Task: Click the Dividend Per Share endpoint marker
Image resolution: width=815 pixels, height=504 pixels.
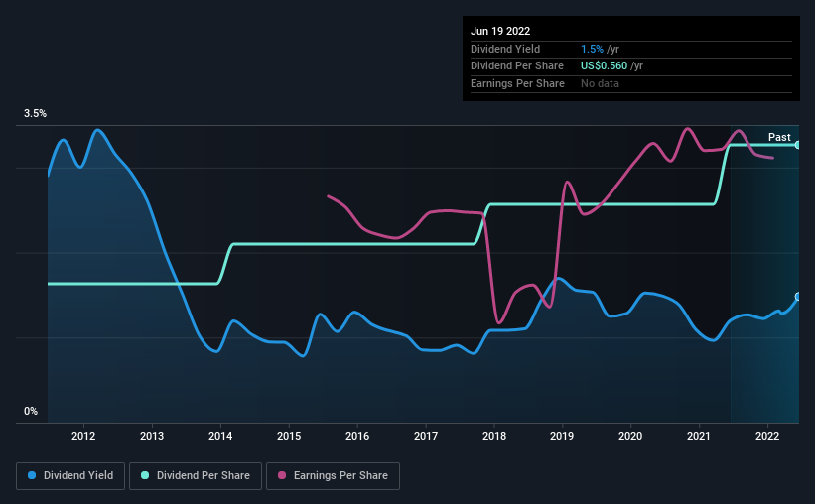Action: (798, 145)
